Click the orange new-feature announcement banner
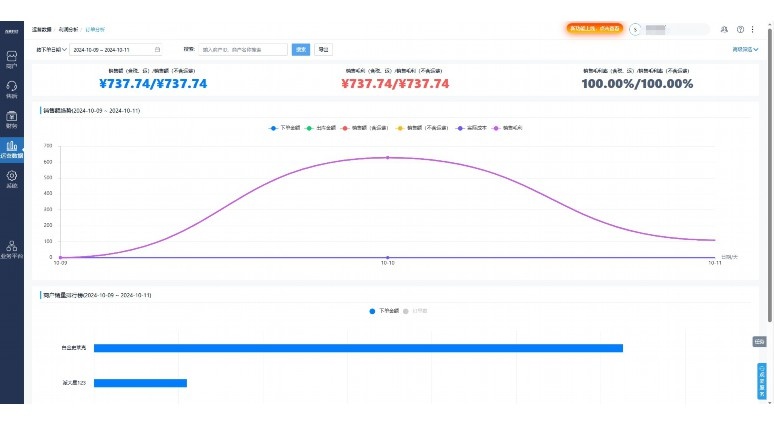 click(x=595, y=29)
